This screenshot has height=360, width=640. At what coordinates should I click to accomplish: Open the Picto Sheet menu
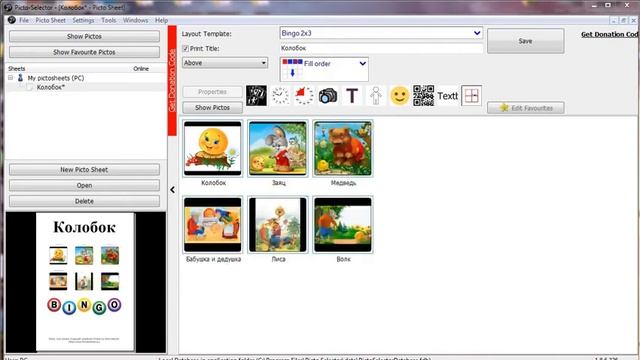tap(50, 20)
